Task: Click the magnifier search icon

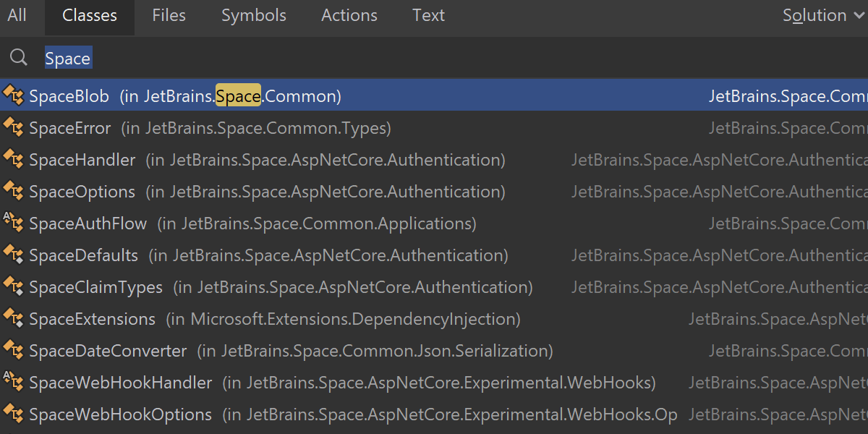Action: click(18, 59)
